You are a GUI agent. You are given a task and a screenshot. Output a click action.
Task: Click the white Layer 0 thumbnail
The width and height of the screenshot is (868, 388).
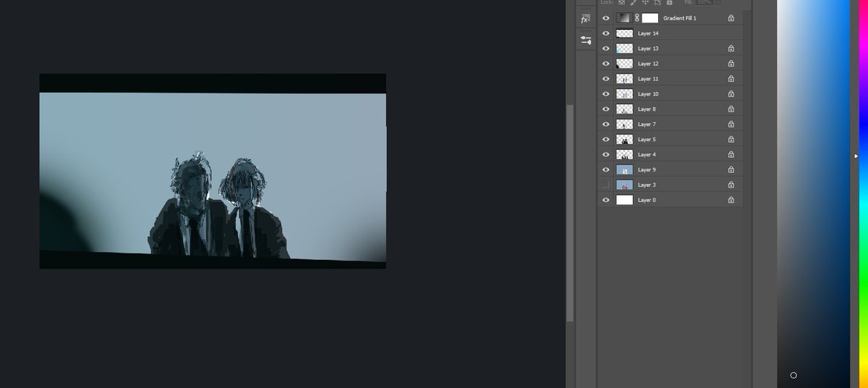pyautogui.click(x=624, y=201)
